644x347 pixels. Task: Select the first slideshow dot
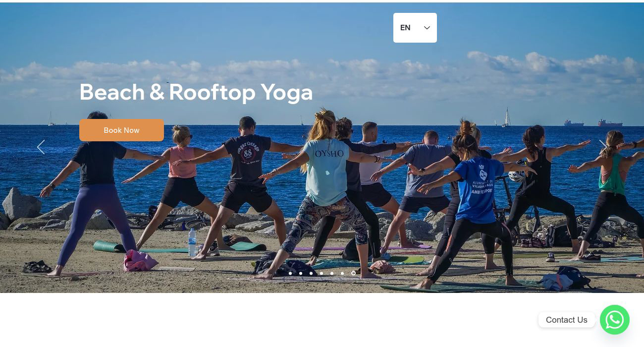coord(290,273)
